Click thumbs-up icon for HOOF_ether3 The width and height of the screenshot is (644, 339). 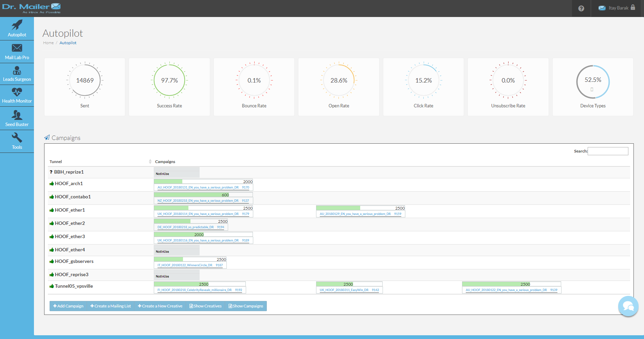[x=52, y=237]
